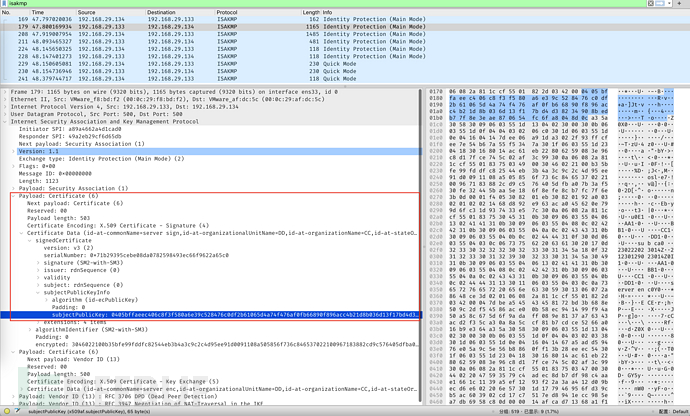Image resolution: width=690 pixels, height=416 pixels.
Task: Add a filter button with plus icon
Action: tap(679, 3)
